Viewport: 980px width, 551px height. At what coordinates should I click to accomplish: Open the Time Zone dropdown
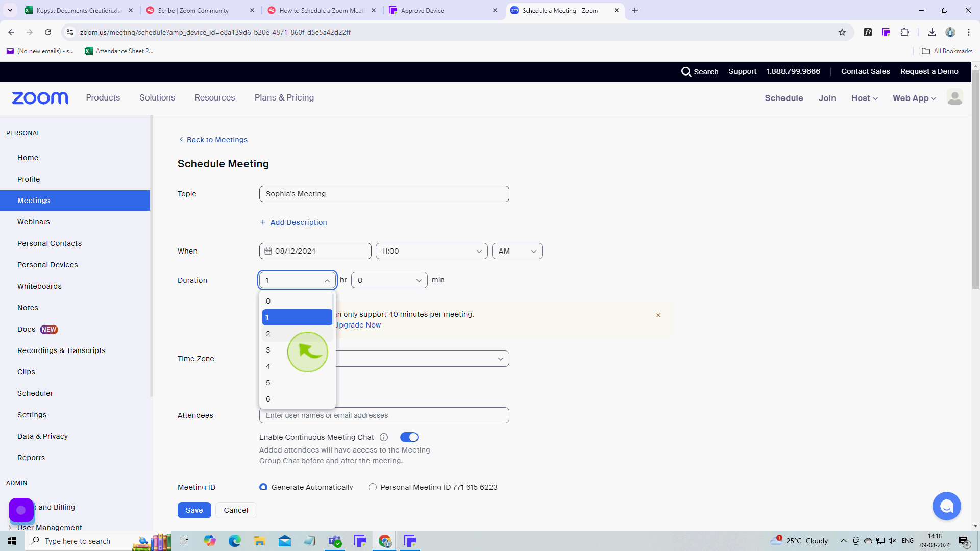pos(423,359)
